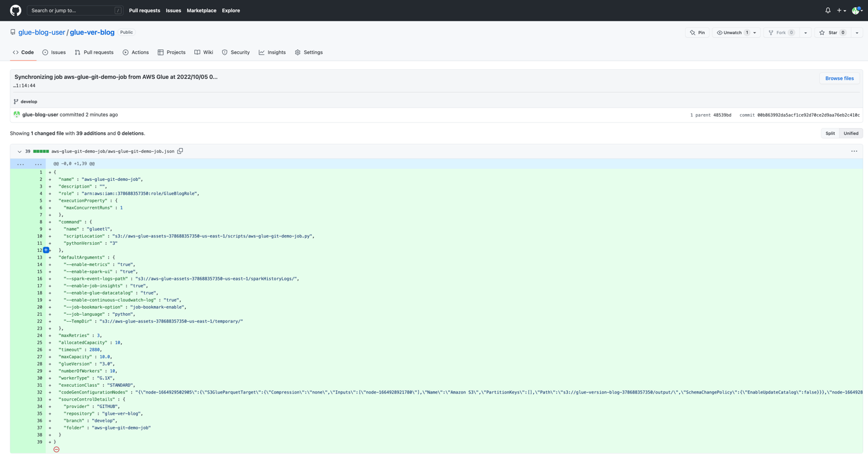Screen dimensions: 868x459
Task: Open the create new plus dropdown
Action: pyautogui.click(x=841, y=10)
